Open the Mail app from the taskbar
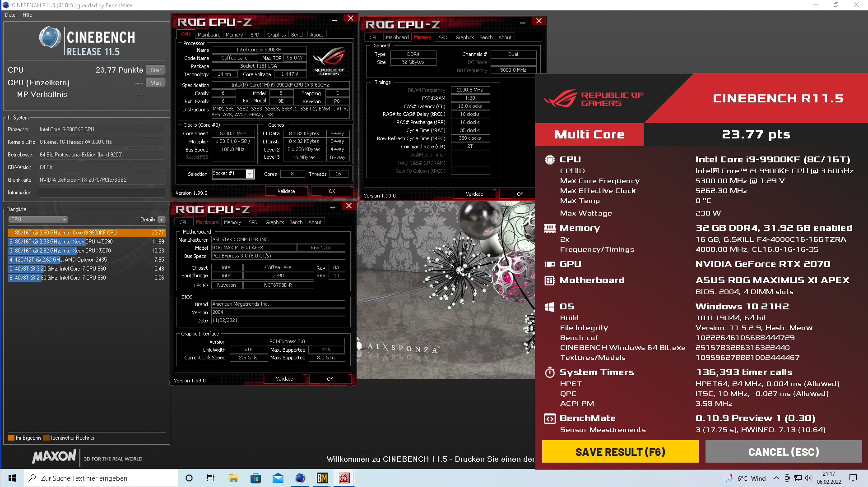The height and width of the screenshot is (487, 868). (278, 478)
